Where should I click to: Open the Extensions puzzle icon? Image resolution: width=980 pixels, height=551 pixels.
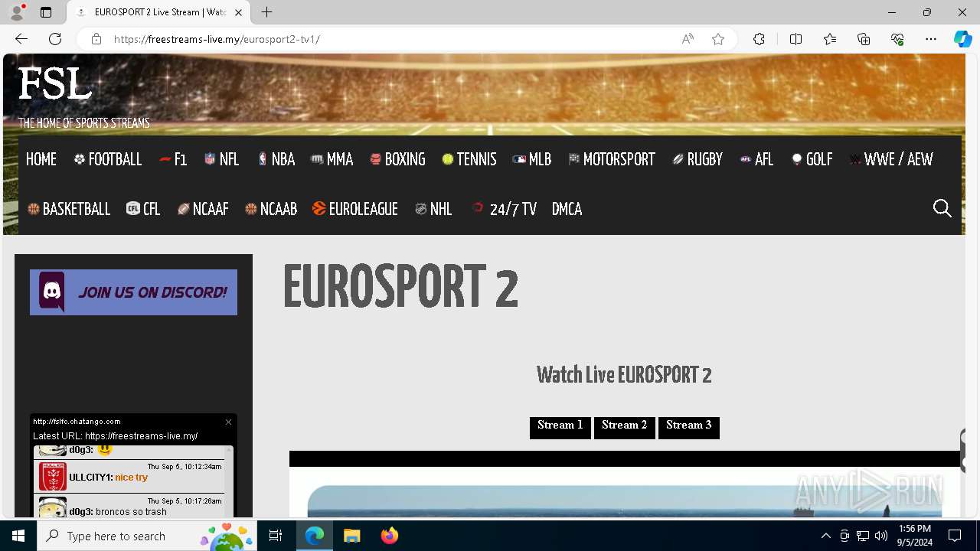(759, 39)
